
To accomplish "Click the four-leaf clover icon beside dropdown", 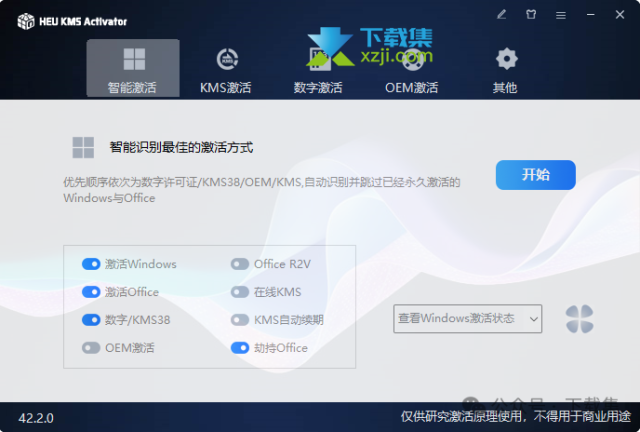I will coord(579,319).
